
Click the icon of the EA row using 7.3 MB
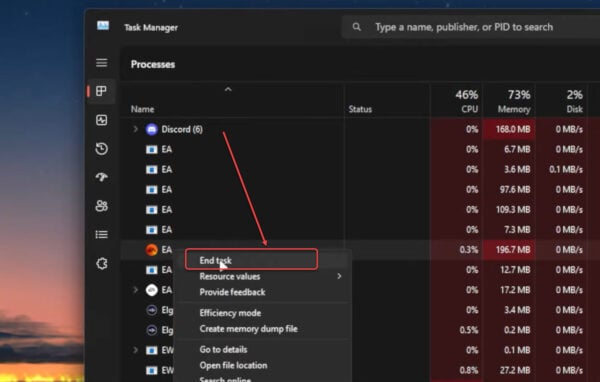pyautogui.click(x=152, y=230)
